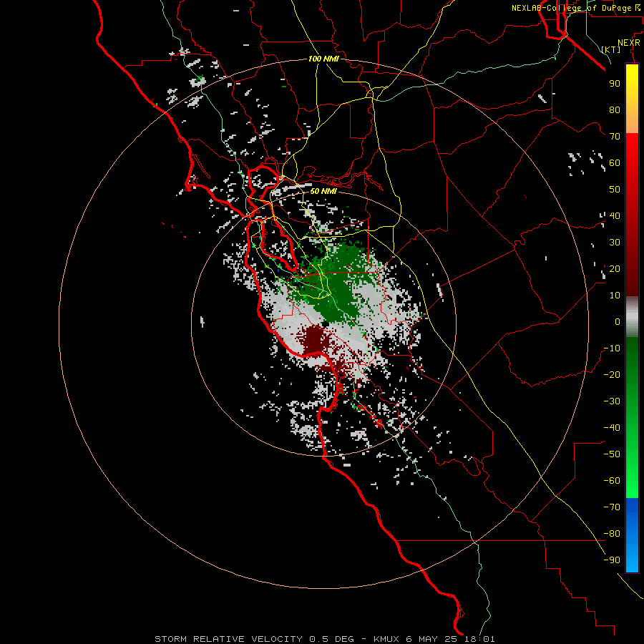The height and width of the screenshot is (644, 644).
Task: Select the 50 value on velocity scale
Action: (x=615, y=190)
